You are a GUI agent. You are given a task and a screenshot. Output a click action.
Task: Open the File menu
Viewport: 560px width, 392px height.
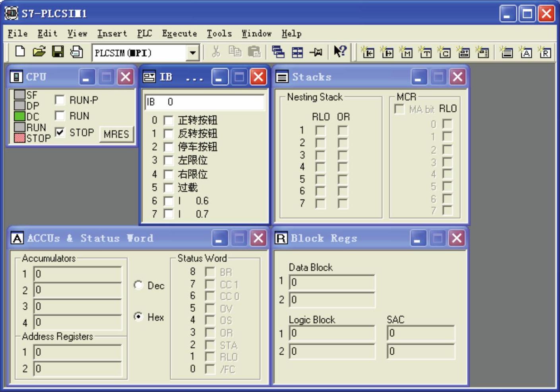[18, 33]
